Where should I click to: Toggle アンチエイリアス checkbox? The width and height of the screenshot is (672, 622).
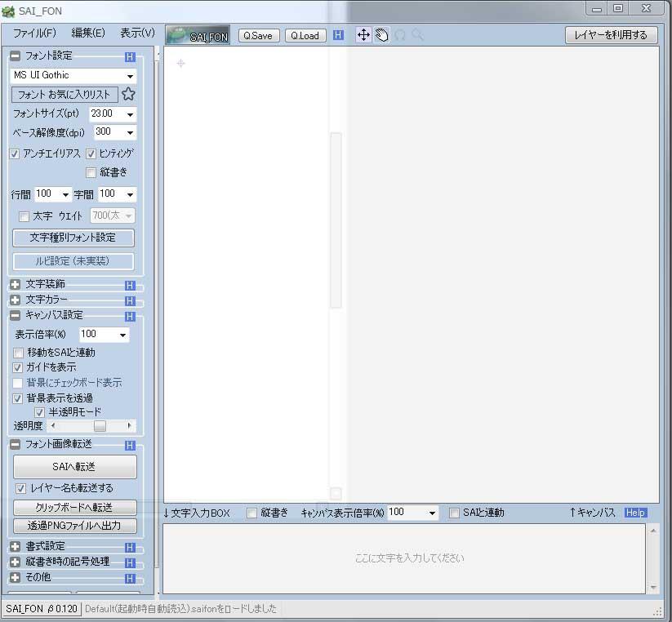(x=15, y=153)
